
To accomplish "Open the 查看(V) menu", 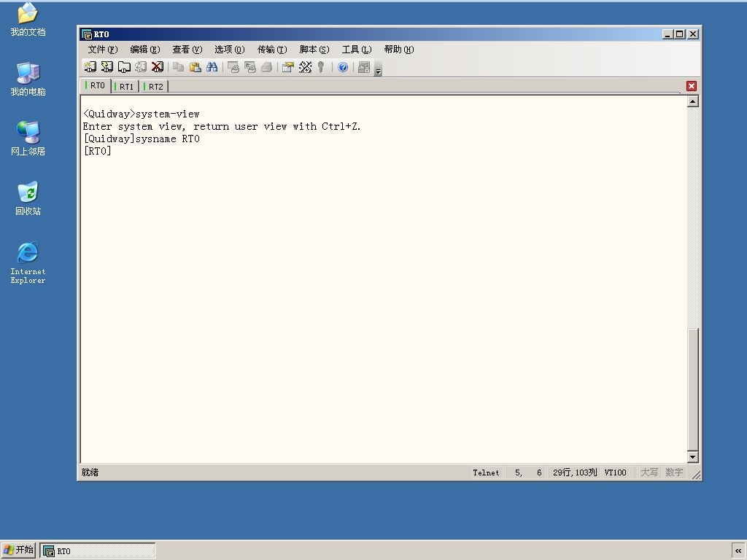I will tap(187, 50).
